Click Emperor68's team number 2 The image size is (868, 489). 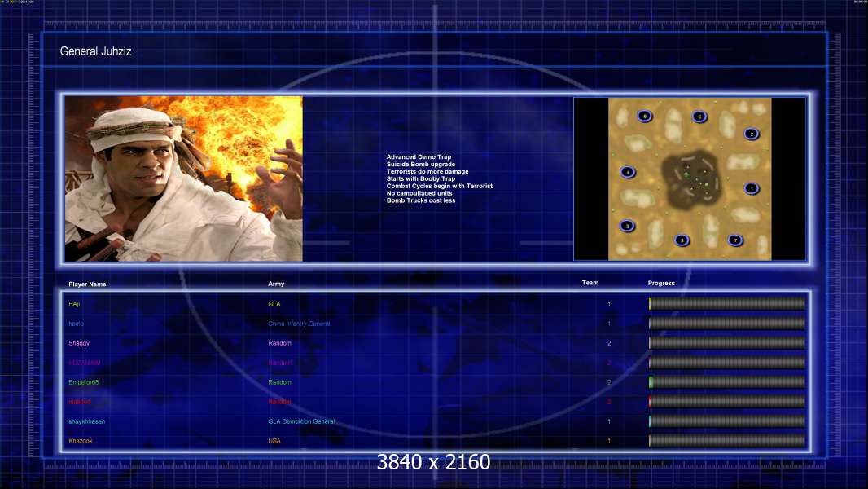[x=609, y=382]
